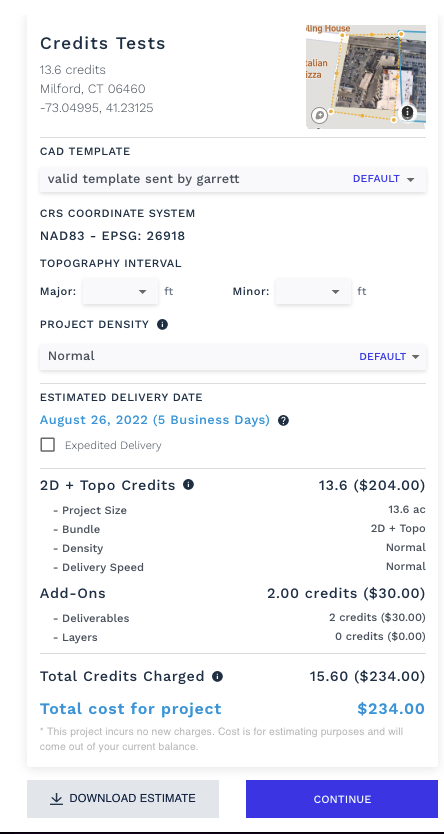
Task: Click the DEFAULT label in Project Density field
Action: (382, 357)
